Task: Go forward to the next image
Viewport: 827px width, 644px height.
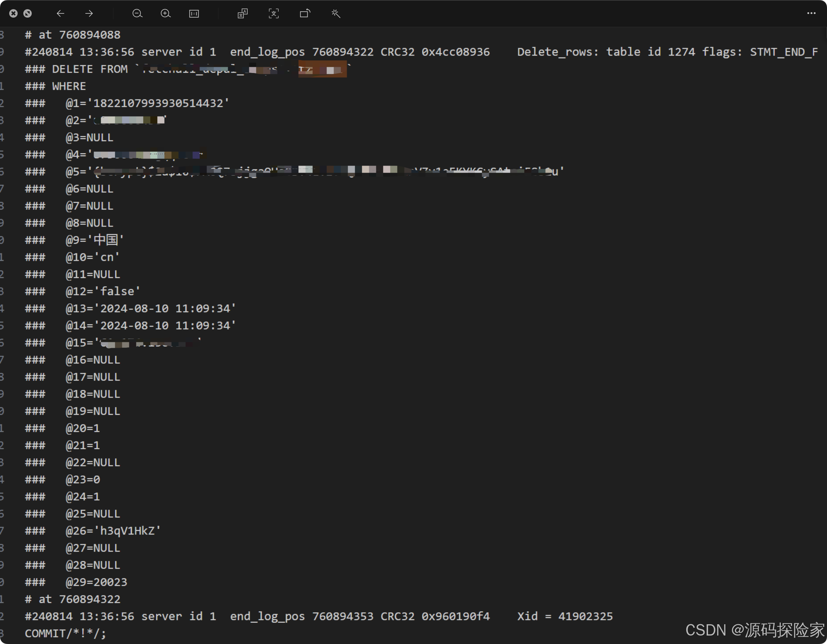Action: 89,13
